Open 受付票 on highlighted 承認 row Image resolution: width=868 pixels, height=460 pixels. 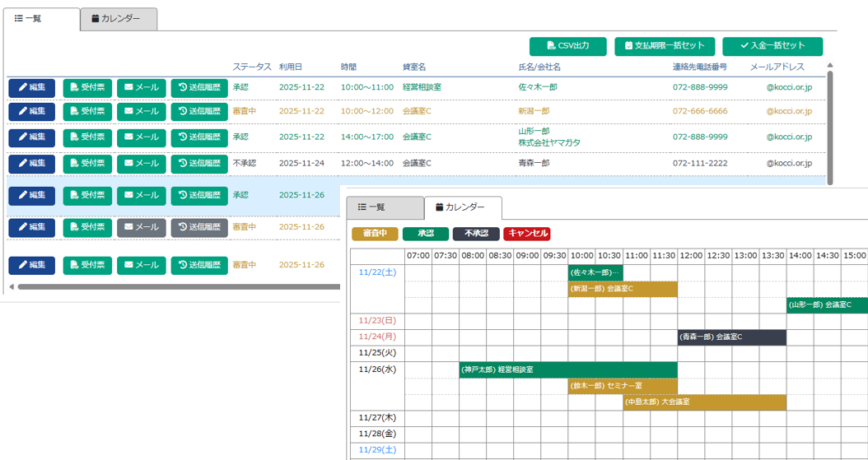(x=87, y=196)
